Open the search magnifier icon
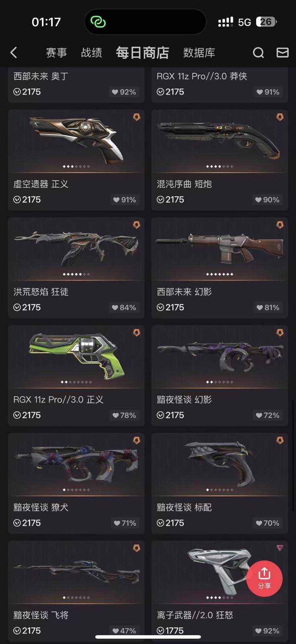This screenshot has height=644, width=296. coord(258,53)
